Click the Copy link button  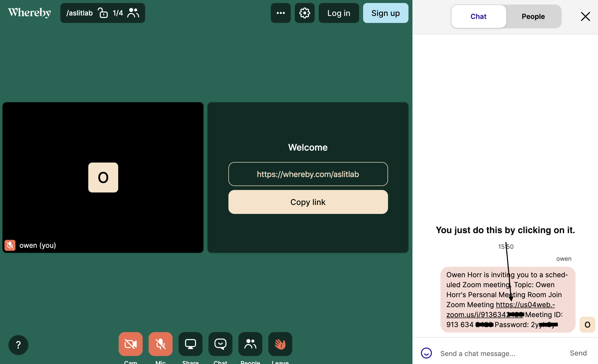(308, 202)
